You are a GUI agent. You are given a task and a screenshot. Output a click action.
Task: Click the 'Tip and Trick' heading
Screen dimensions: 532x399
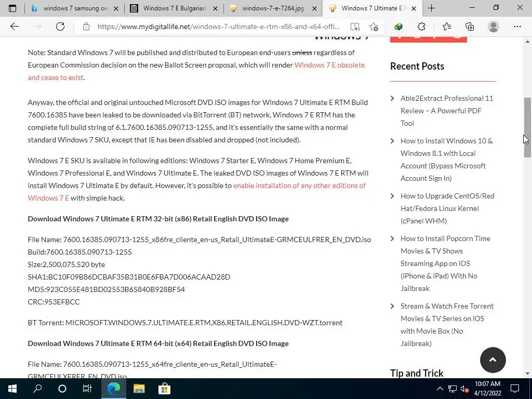[x=417, y=373]
